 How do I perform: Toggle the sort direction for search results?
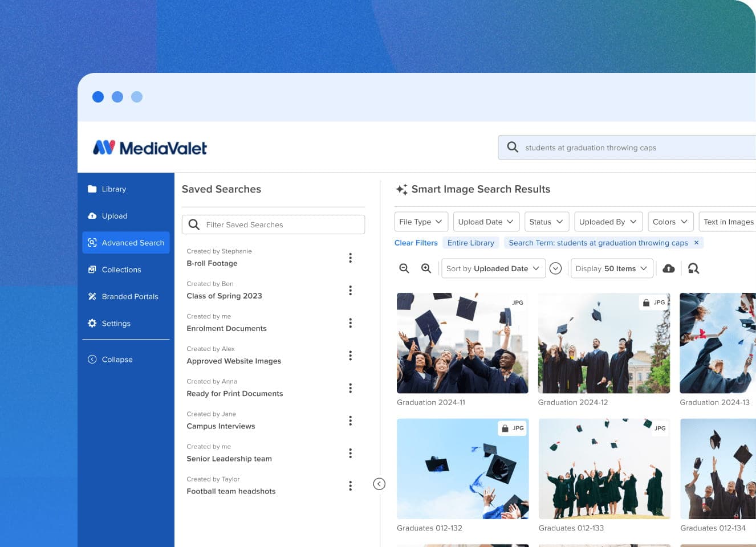pyautogui.click(x=555, y=268)
